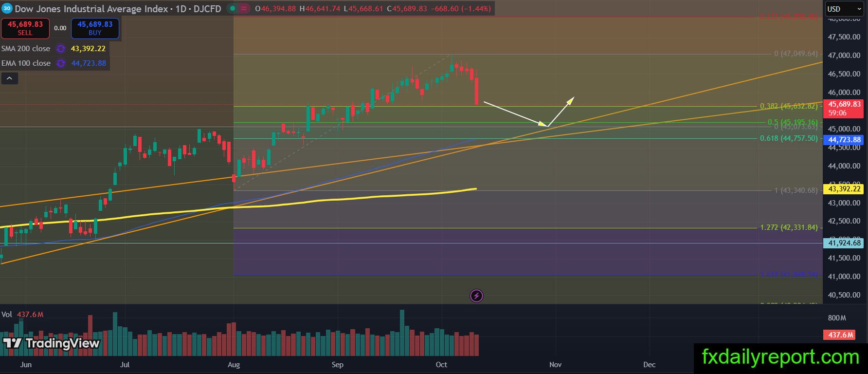The image size is (868, 374).
Task: Click the Open value O46,394.88
Action: click(x=275, y=9)
